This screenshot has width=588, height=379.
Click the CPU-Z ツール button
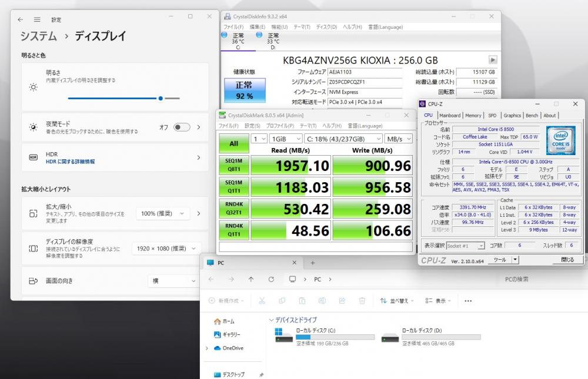[x=500, y=259]
